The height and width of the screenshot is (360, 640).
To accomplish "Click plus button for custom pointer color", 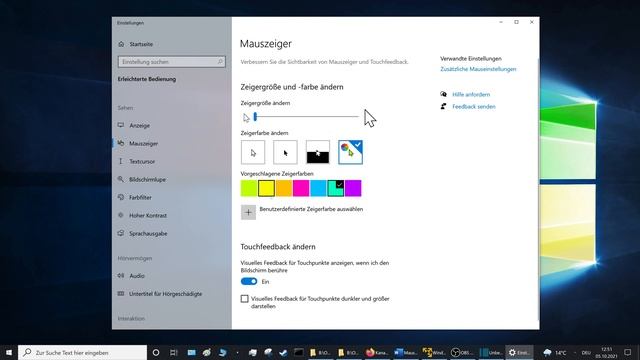I will (x=248, y=212).
